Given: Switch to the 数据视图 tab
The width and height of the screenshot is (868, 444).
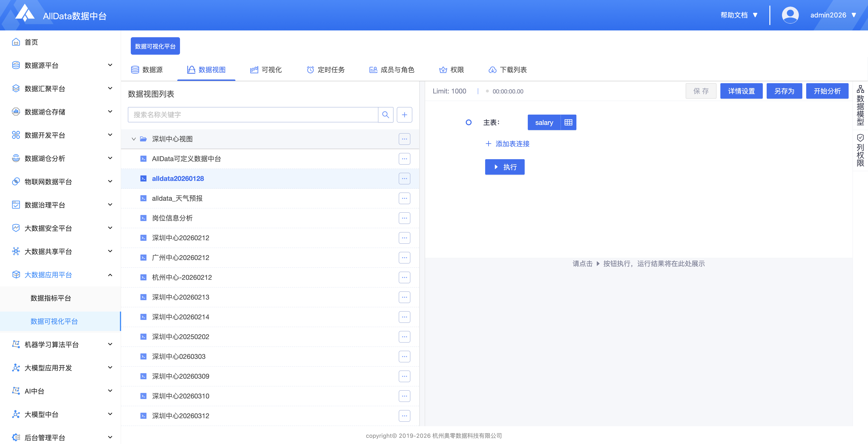Looking at the screenshot, I should pos(206,70).
